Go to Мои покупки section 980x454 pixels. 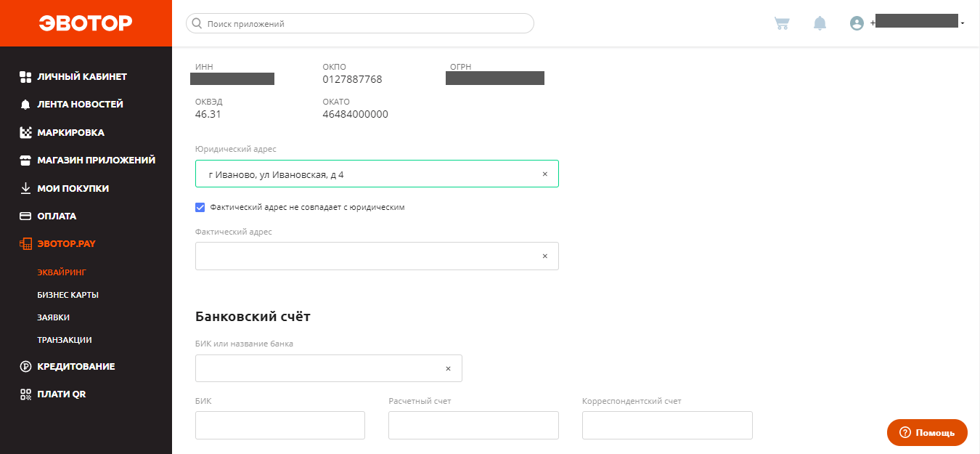tap(73, 188)
